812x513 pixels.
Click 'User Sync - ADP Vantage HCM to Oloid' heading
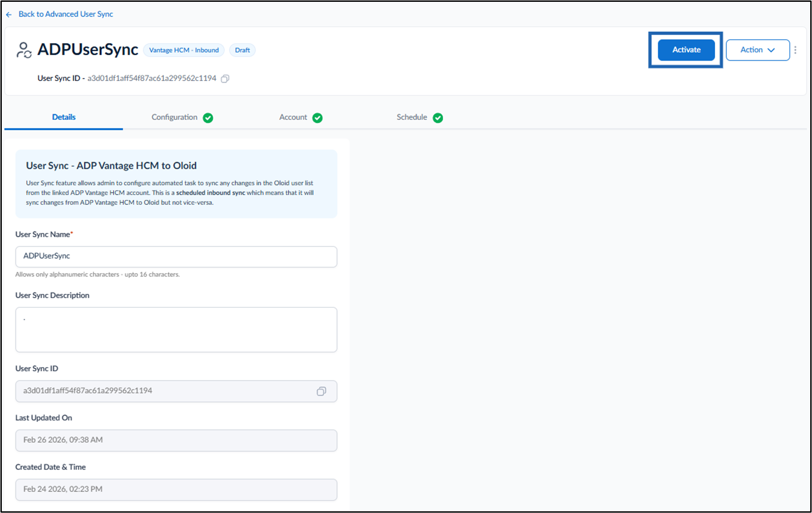click(x=111, y=166)
